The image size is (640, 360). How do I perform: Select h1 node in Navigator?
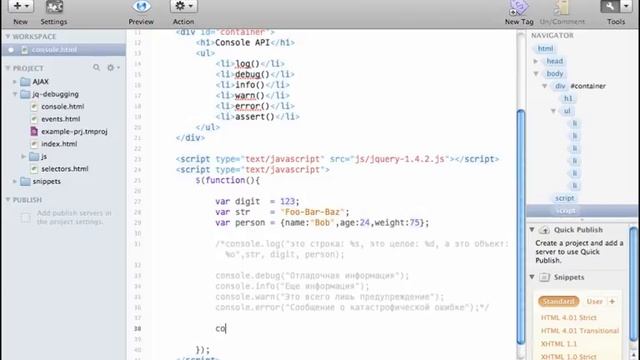(x=568, y=98)
